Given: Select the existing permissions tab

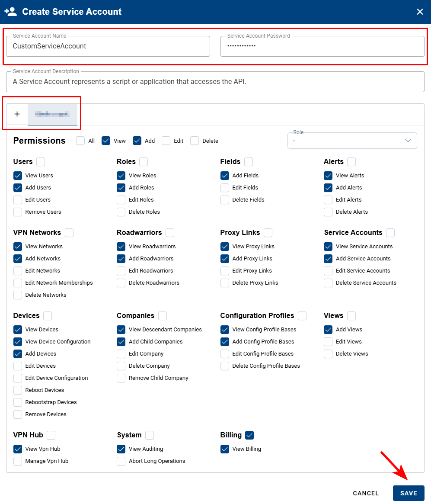Looking at the screenshot, I should (53, 114).
